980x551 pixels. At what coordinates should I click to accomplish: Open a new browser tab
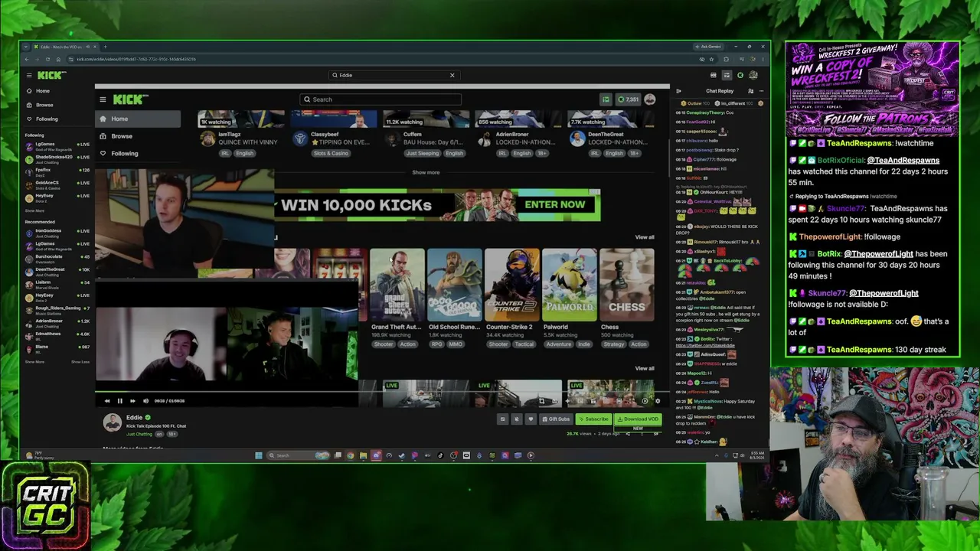[105, 47]
